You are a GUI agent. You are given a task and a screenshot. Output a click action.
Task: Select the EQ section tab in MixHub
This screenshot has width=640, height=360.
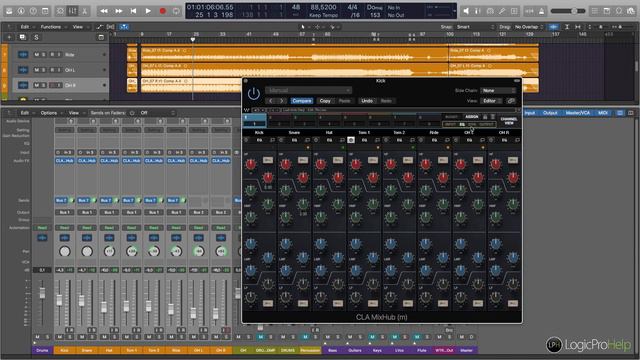[462, 124]
